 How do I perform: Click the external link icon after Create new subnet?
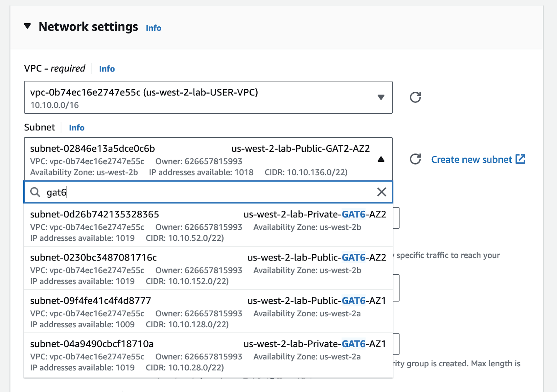[x=520, y=159]
